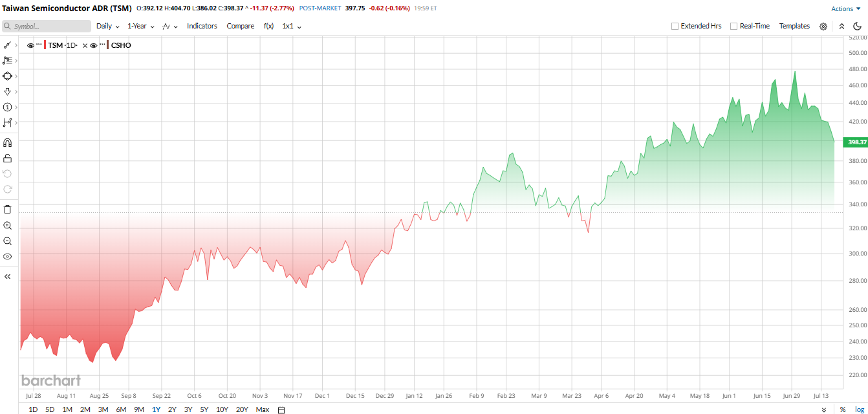868x414 pixels.
Task: Open the Indicators panel
Action: 202,26
